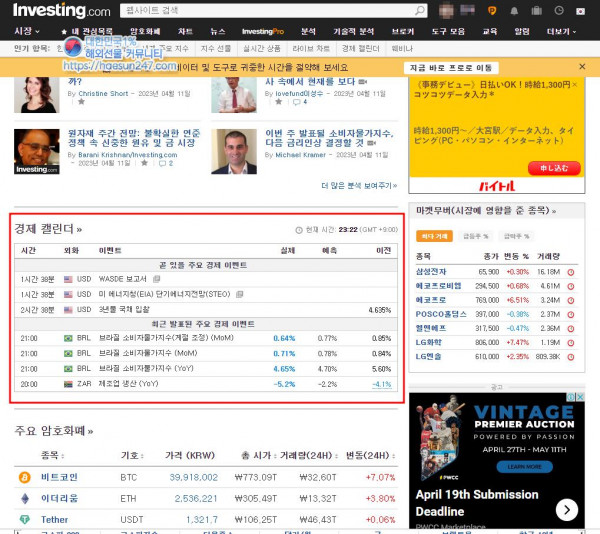Open the 기술적 분석 menu item

[354, 31]
